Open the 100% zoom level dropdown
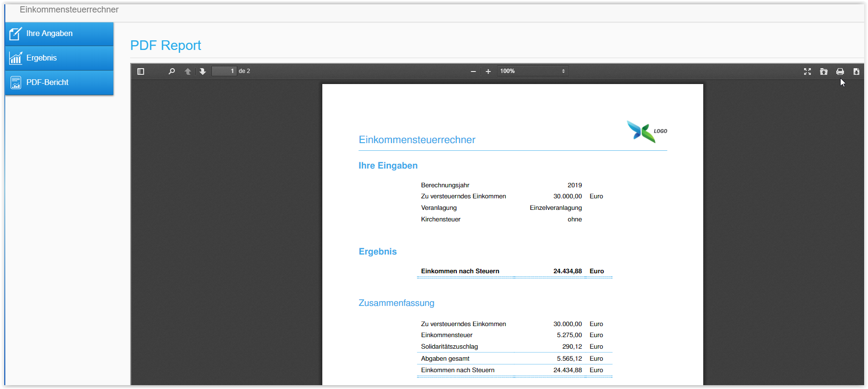 (532, 71)
